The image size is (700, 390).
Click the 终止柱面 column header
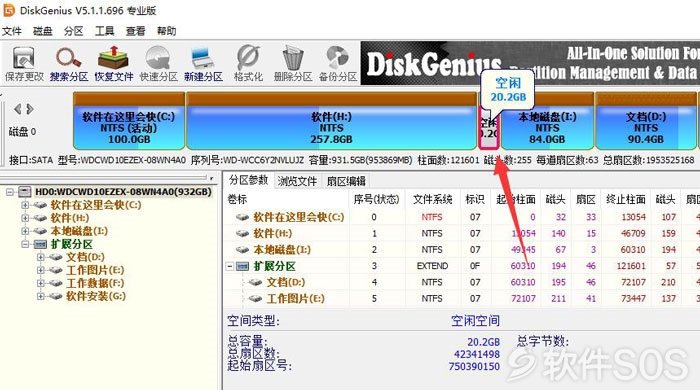pyautogui.click(x=626, y=199)
